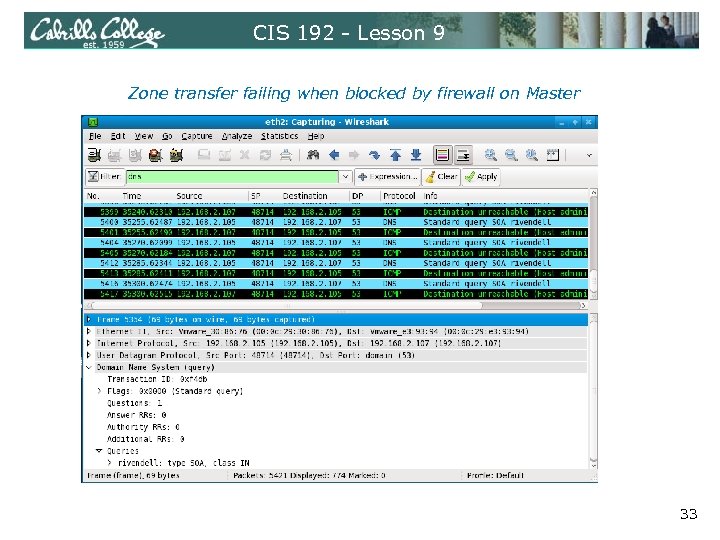This screenshot has width=720, height=540.
Task: Jump to first packet arrow icon
Action: point(395,155)
